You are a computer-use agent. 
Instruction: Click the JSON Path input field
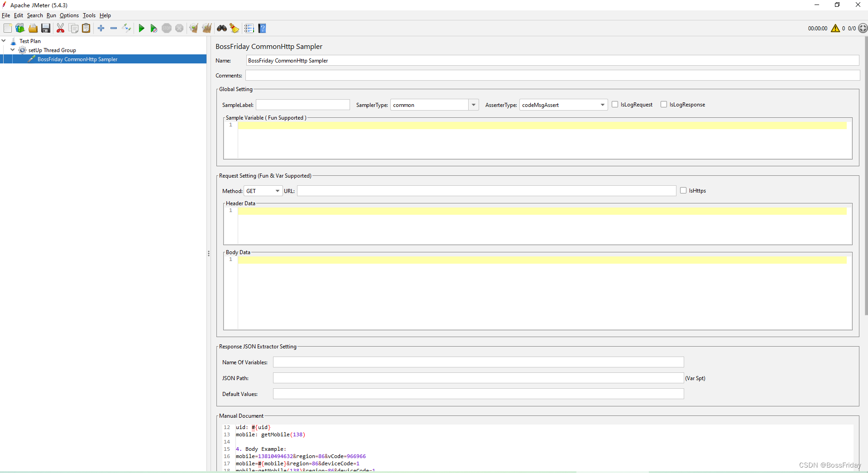pyautogui.click(x=478, y=378)
